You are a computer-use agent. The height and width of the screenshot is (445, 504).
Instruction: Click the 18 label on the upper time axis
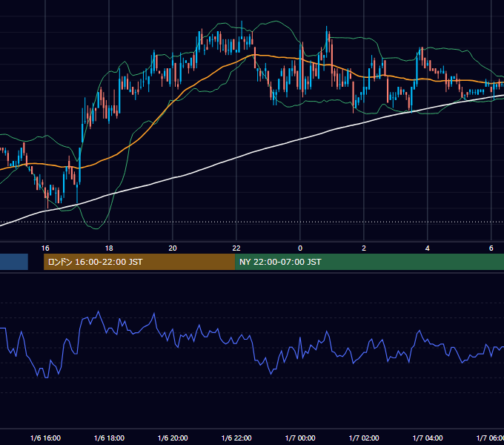(109, 248)
